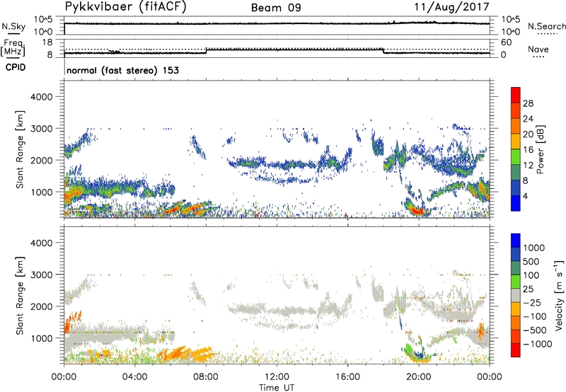Click the 500 velocity colorbar label
Image resolution: width=566 pixels, height=392 pixels.
pos(531,262)
